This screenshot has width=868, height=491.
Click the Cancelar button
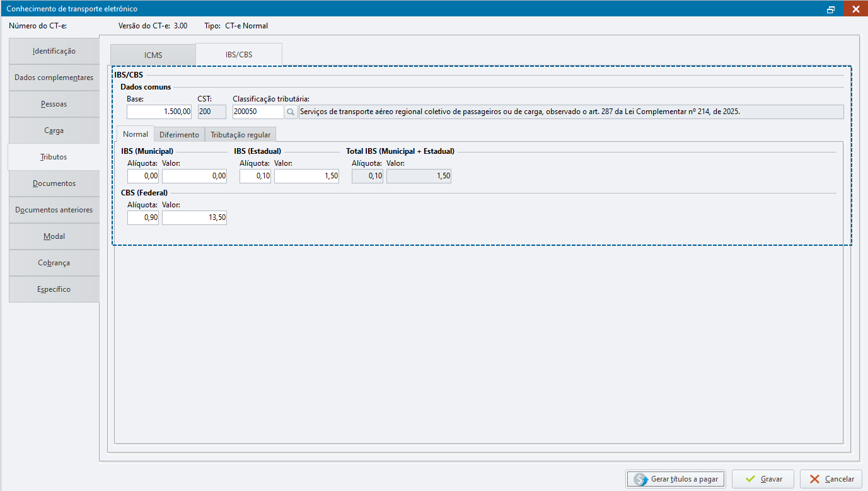click(831, 479)
